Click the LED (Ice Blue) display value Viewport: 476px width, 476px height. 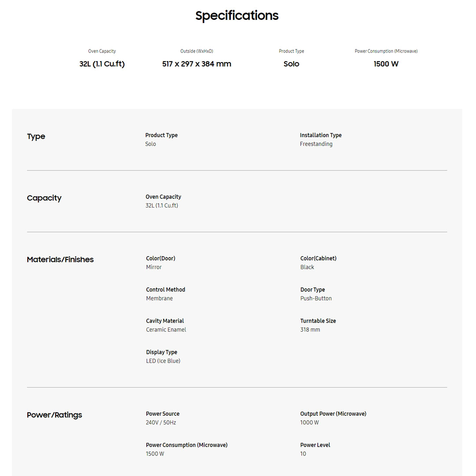(163, 361)
